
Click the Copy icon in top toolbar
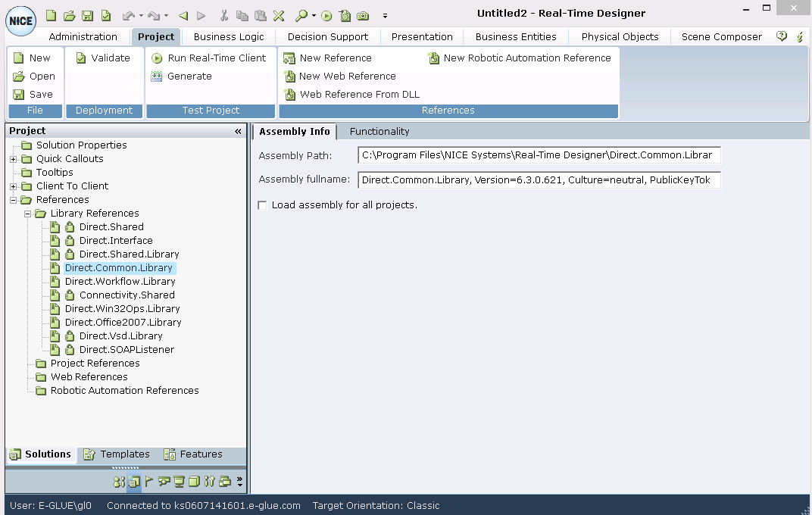pyautogui.click(x=242, y=16)
